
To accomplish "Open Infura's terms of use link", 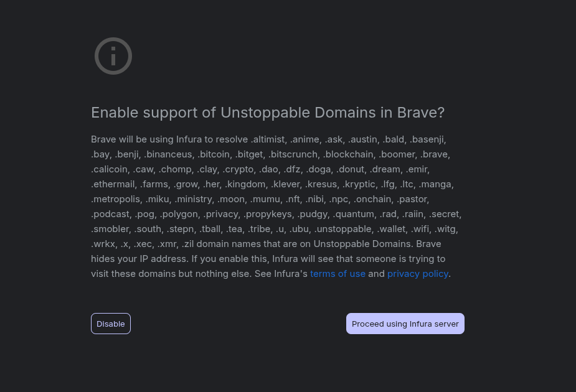I will pos(338,274).
